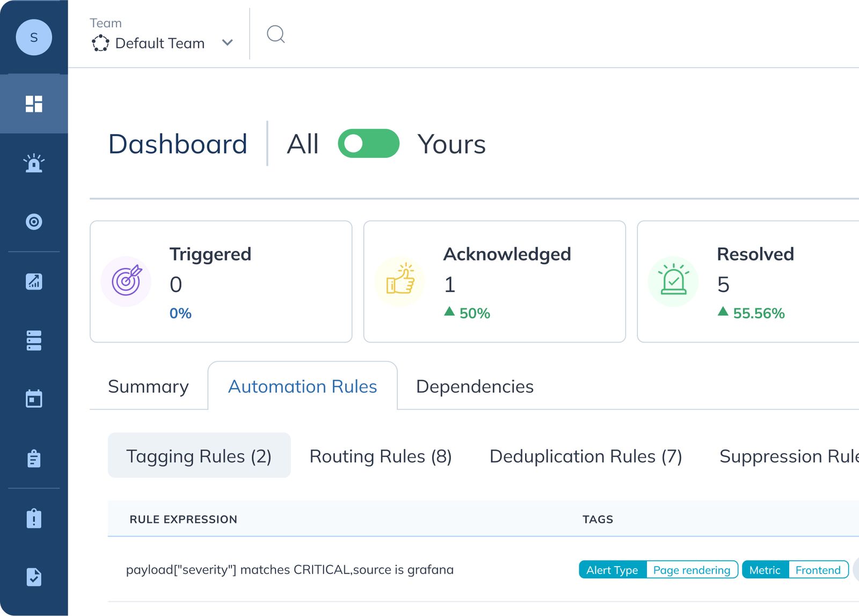The image size is (859, 616).
Task: Toggle the All/Yours dashboard switch
Action: pyautogui.click(x=368, y=143)
